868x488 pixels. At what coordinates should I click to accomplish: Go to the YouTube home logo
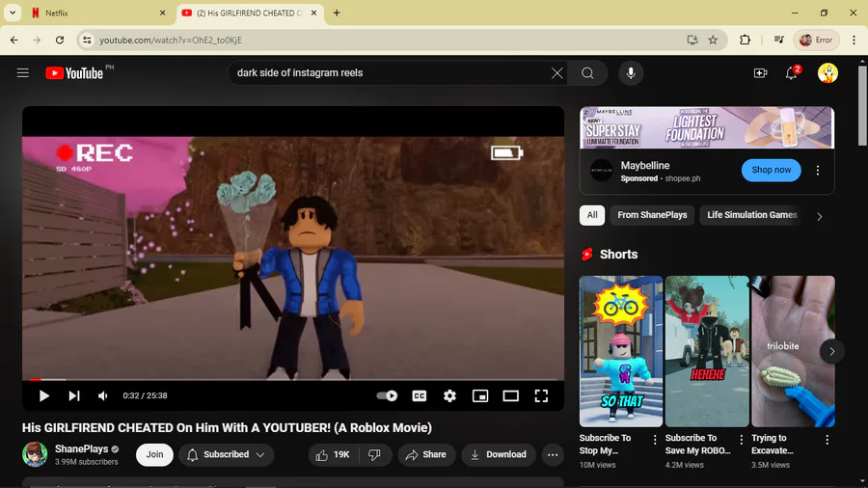pos(74,73)
